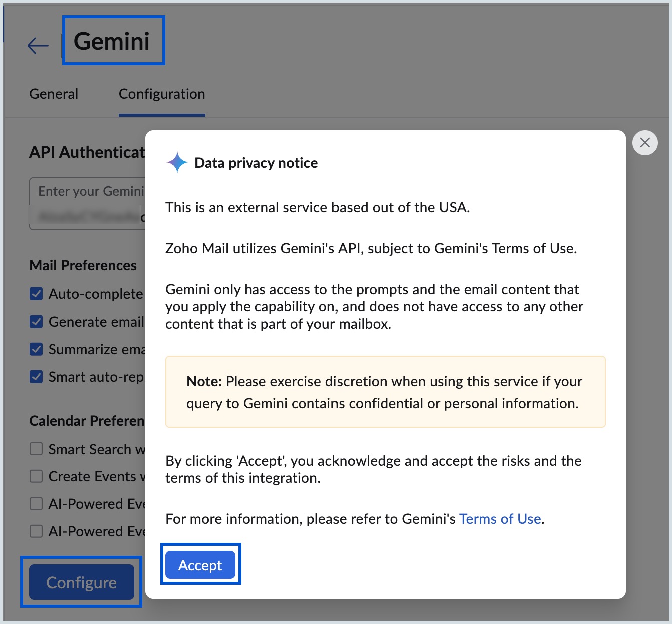Open Gemini's Terms of Use link
This screenshot has width=672, height=624.
click(500, 519)
